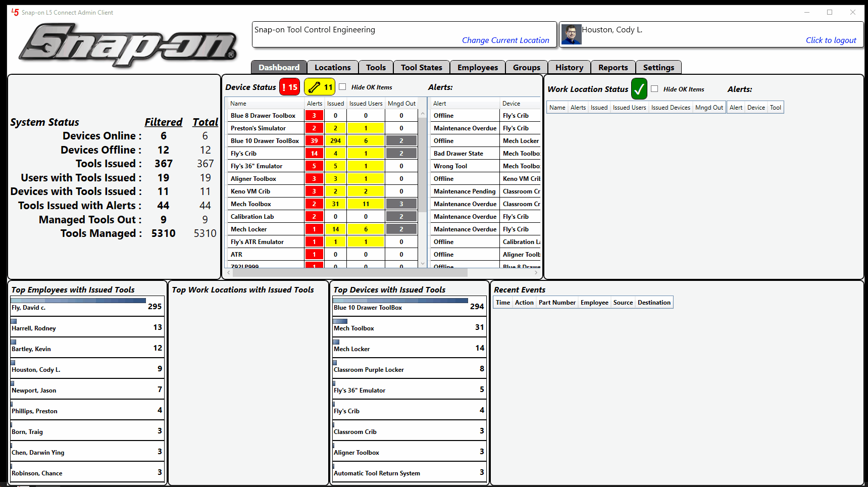868x487 pixels.
Task: Switch to the Locations tab
Action: [x=332, y=67]
